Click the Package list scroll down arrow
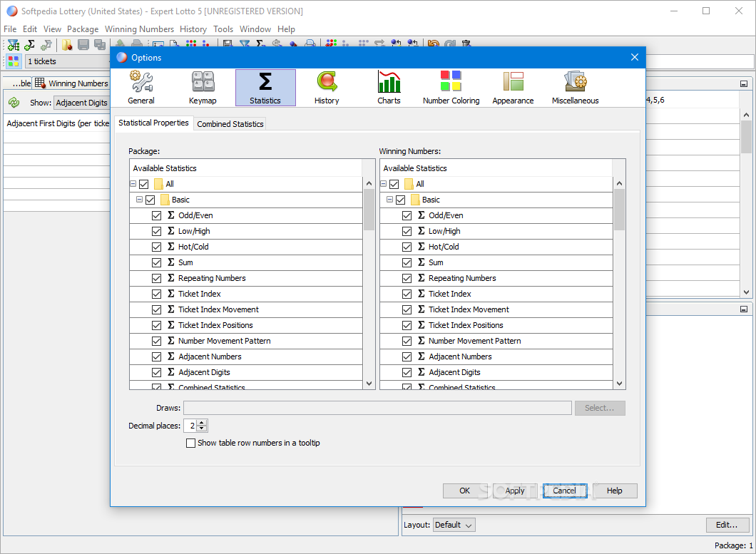756x554 pixels. tap(369, 384)
